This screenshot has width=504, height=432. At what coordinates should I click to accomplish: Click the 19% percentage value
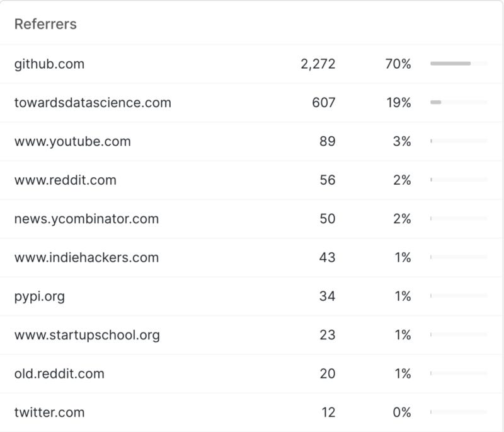399,102
